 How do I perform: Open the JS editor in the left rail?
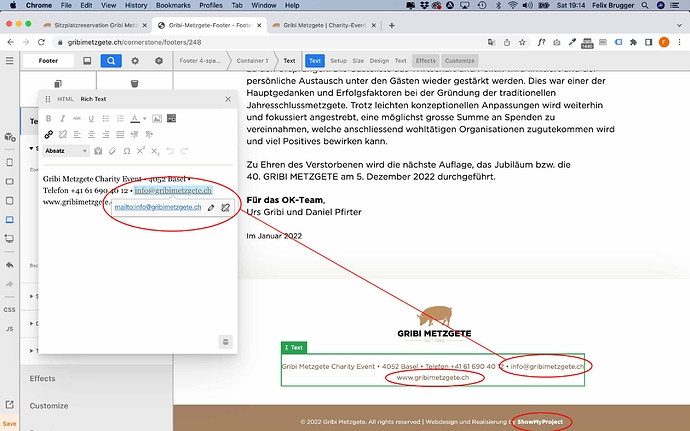[10, 329]
